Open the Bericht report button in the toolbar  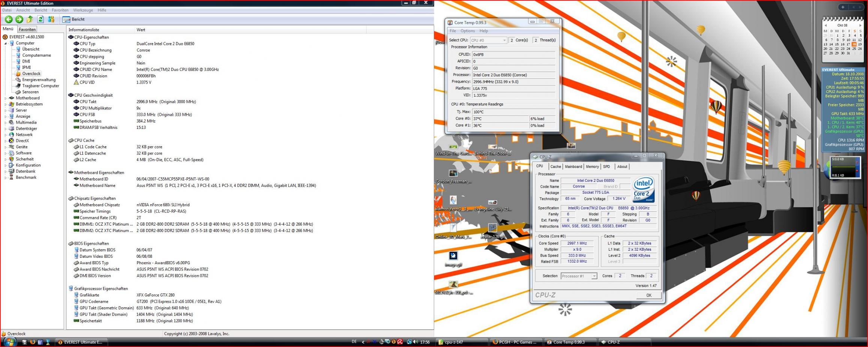pyautogui.click(x=74, y=19)
